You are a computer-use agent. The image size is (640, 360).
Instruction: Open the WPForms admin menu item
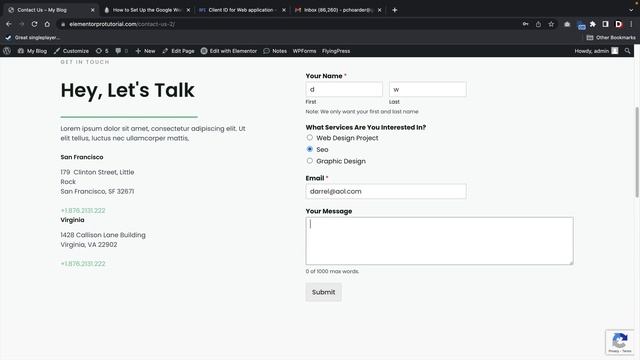pyautogui.click(x=304, y=51)
